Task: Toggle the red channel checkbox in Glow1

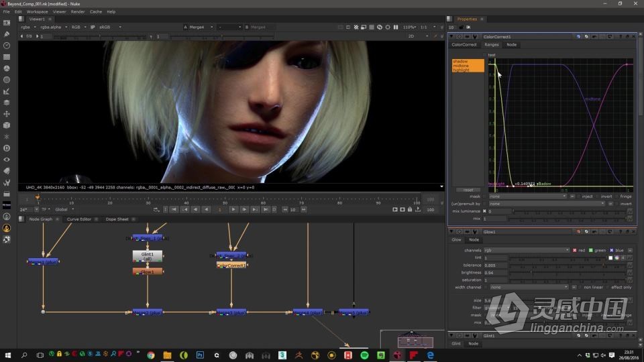Action: click(575, 250)
